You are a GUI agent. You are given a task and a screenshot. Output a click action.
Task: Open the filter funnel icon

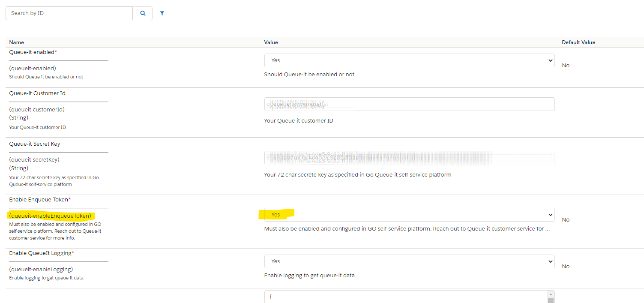(x=162, y=13)
